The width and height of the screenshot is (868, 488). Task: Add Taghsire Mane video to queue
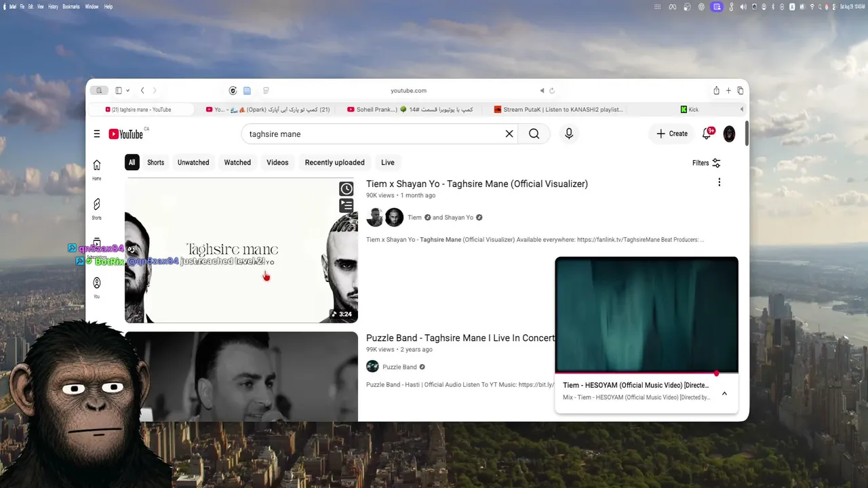click(x=347, y=205)
